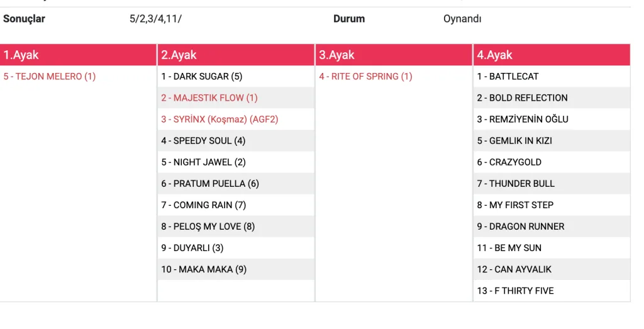This screenshot has width=644, height=329.
Task: Click the THUNDER BULL row
Action: (x=516, y=184)
